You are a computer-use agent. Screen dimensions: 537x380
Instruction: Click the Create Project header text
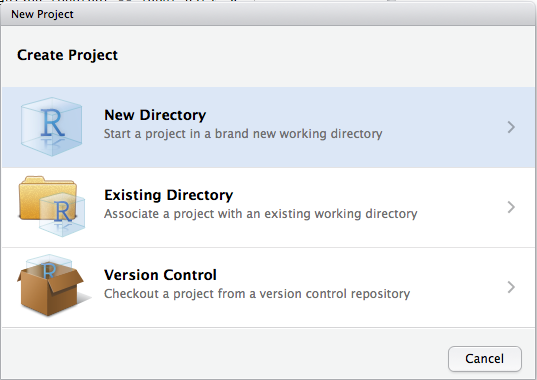67,55
